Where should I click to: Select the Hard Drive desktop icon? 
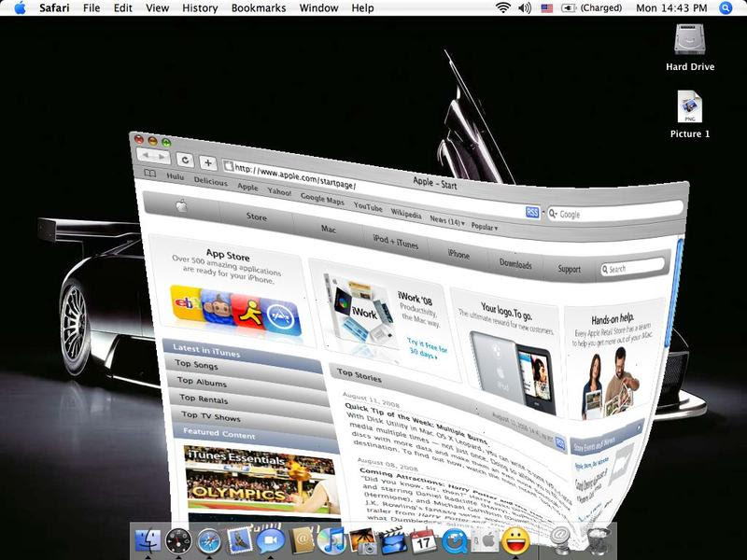click(x=690, y=48)
